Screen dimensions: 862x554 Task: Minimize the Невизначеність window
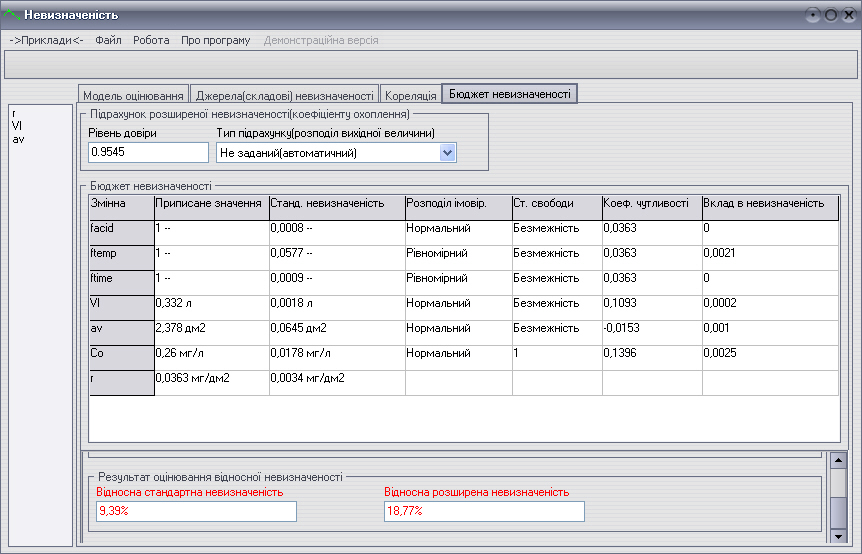[813, 15]
